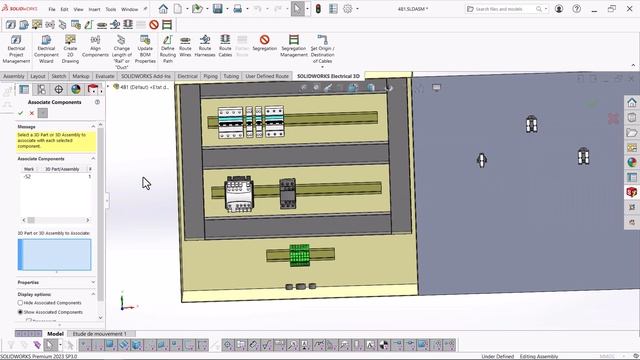Image resolution: width=640 pixels, height=360 pixels.
Task: Select the -S2 row in the components table
Action: [55, 177]
